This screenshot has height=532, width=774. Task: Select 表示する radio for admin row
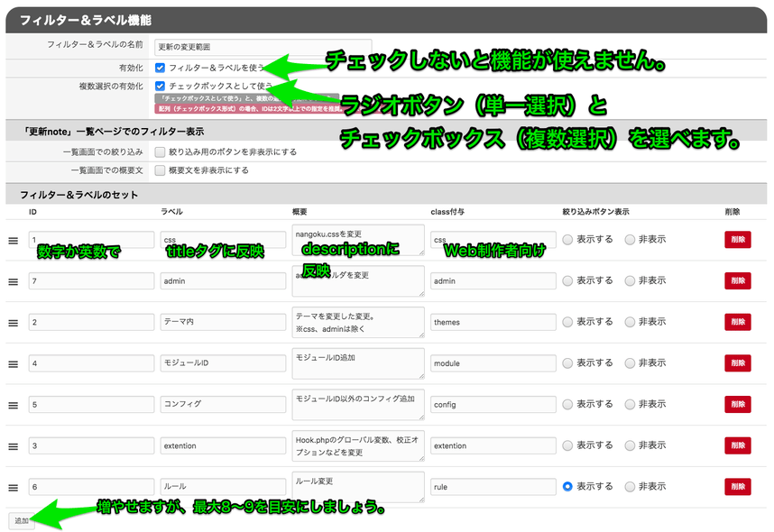click(567, 280)
